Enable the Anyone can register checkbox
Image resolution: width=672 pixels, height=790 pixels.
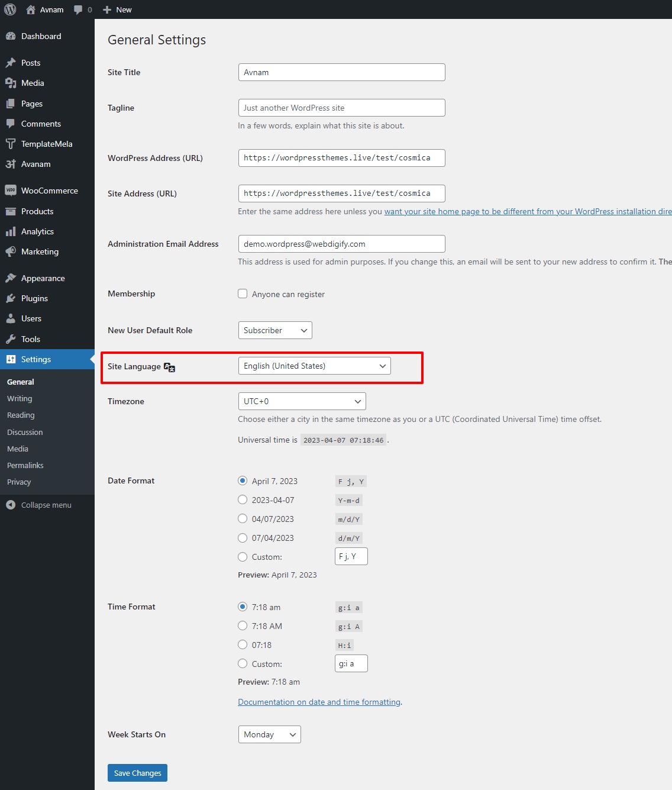point(243,294)
